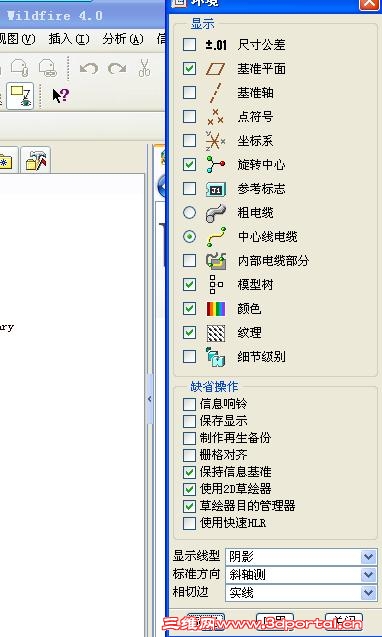Click the model tree icon
382x637 pixels.
pyautogui.click(x=215, y=284)
